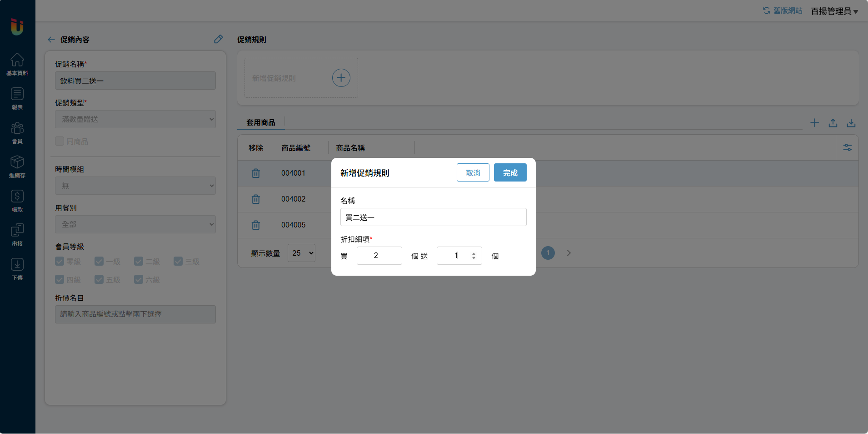The height and width of the screenshot is (434, 868).
Task: Expand the 用餐別 dropdown
Action: point(135,224)
